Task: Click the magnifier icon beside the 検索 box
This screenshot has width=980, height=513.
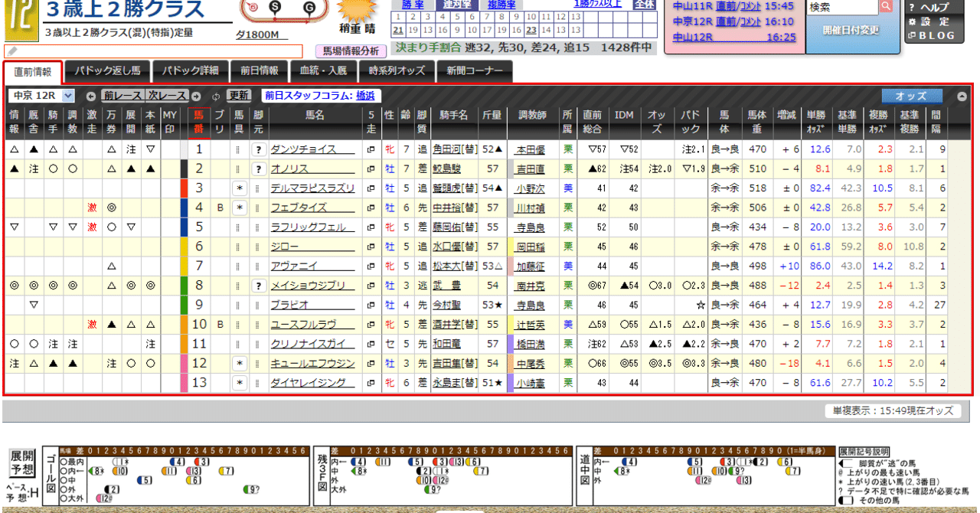Action: (x=886, y=7)
